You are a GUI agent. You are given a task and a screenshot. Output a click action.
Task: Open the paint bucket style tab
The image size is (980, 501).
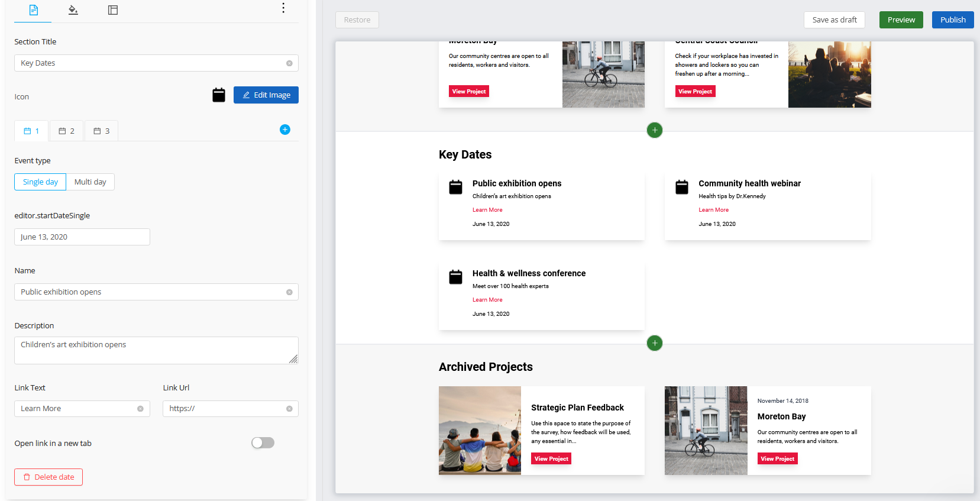point(73,10)
